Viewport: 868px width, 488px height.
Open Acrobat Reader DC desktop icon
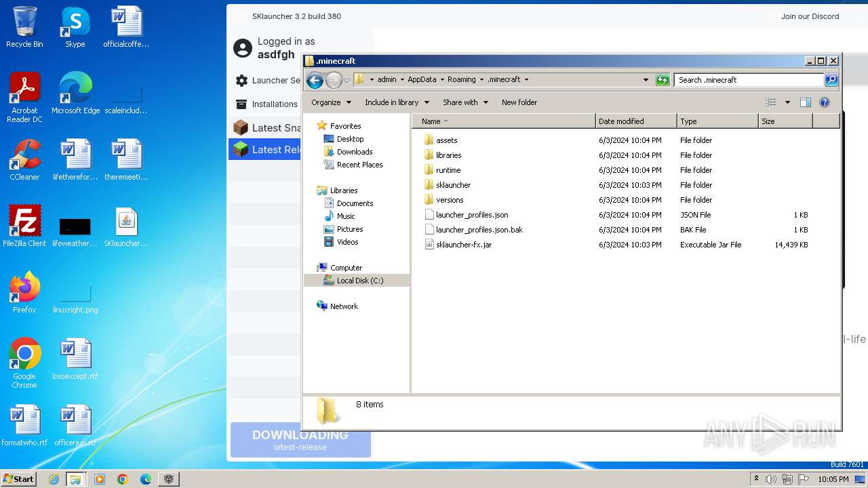[24, 98]
